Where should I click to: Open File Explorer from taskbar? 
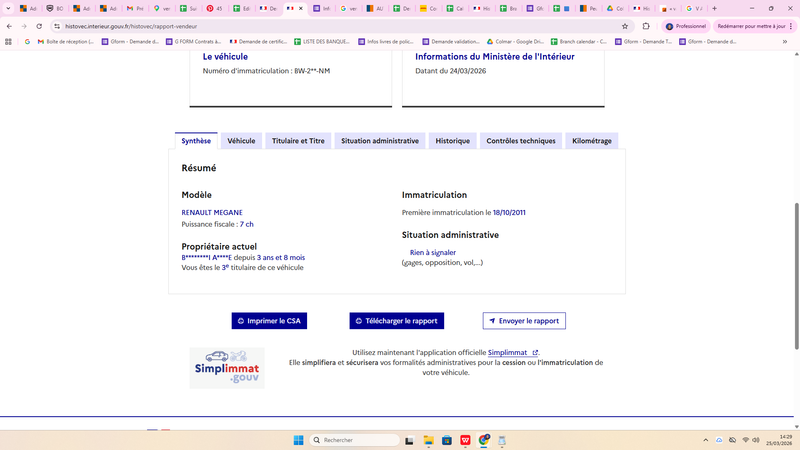click(428, 440)
